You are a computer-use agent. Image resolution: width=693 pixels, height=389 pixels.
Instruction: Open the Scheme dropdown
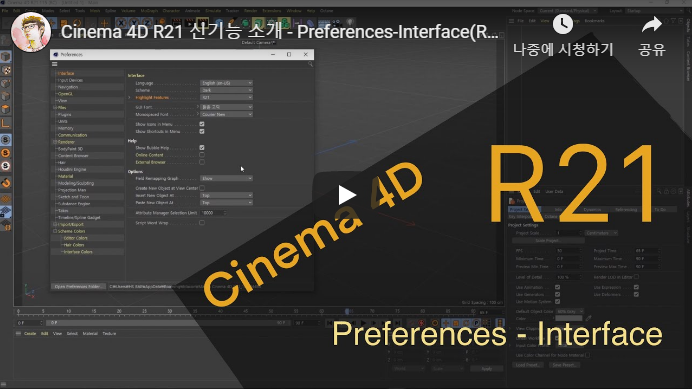[226, 90]
